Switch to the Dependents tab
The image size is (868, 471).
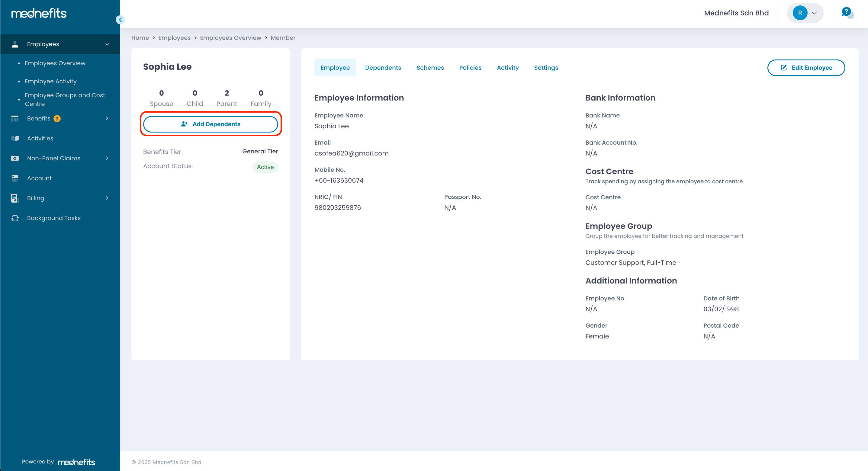pos(383,68)
